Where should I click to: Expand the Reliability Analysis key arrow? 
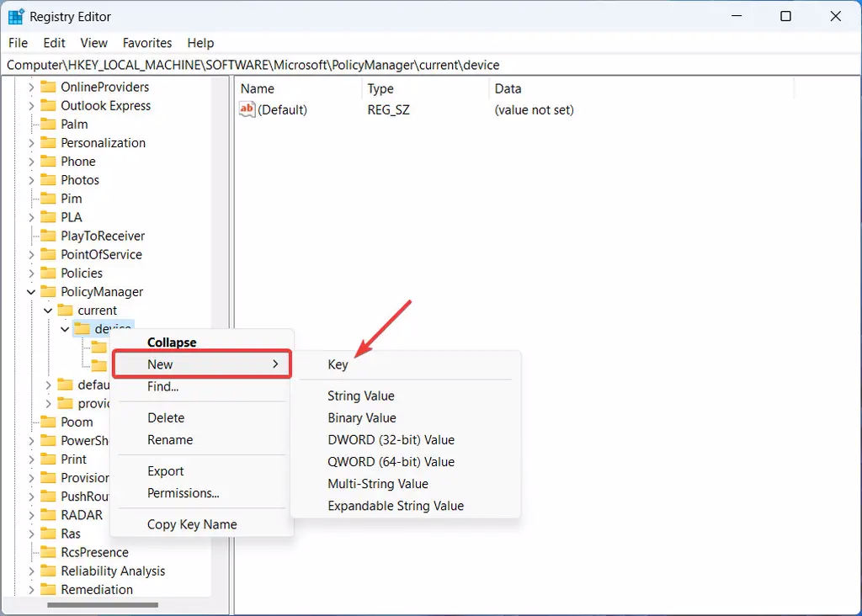(31, 571)
